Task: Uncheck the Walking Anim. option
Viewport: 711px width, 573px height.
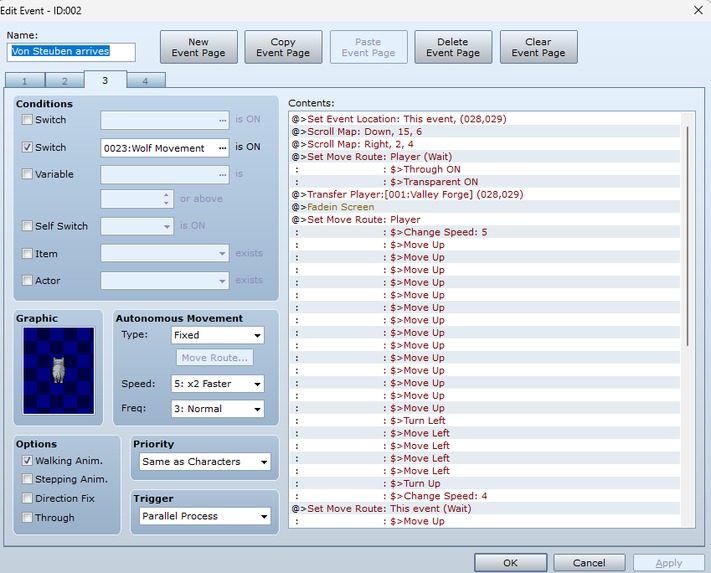Action: click(x=27, y=461)
